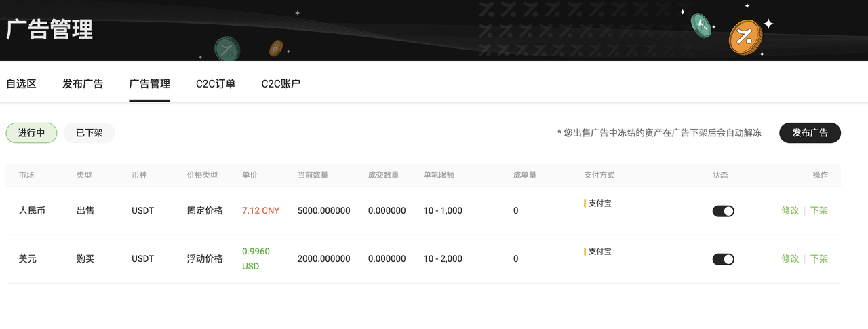Take down the 美元 ad via 下架

pyautogui.click(x=819, y=259)
